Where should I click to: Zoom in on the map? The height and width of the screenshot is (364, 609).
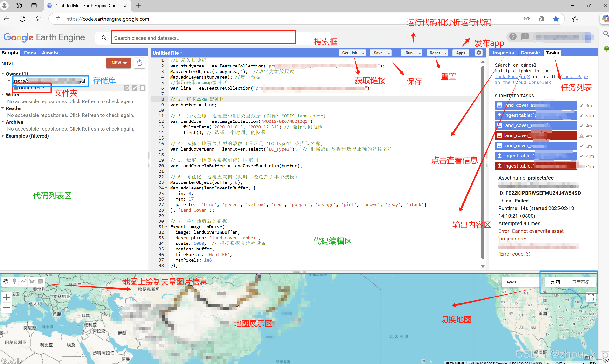point(6,297)
